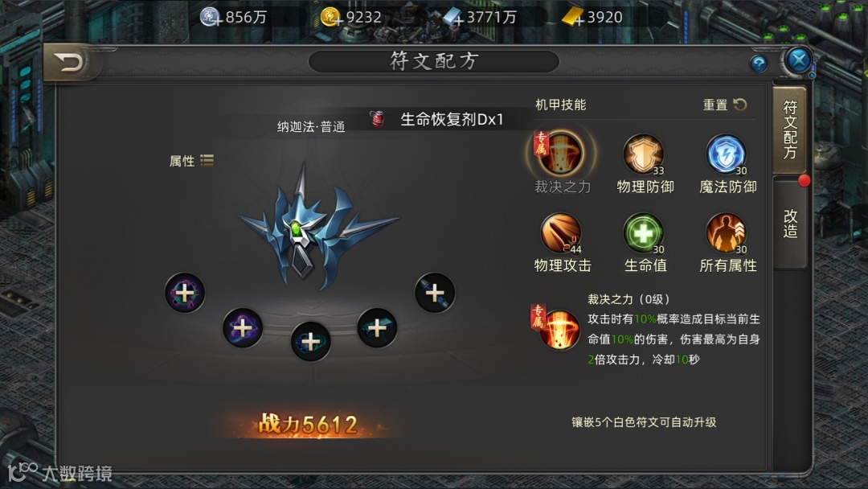Add rune to the bottom center slot
868x489 pixels.
click(310, 341)
